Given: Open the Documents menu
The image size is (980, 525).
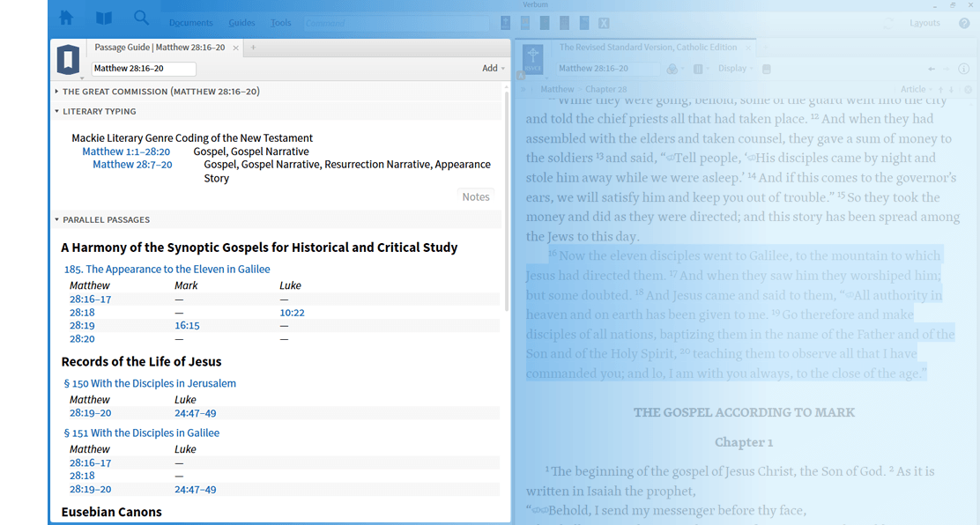Looking at the screenshot, I should [190, 23].
